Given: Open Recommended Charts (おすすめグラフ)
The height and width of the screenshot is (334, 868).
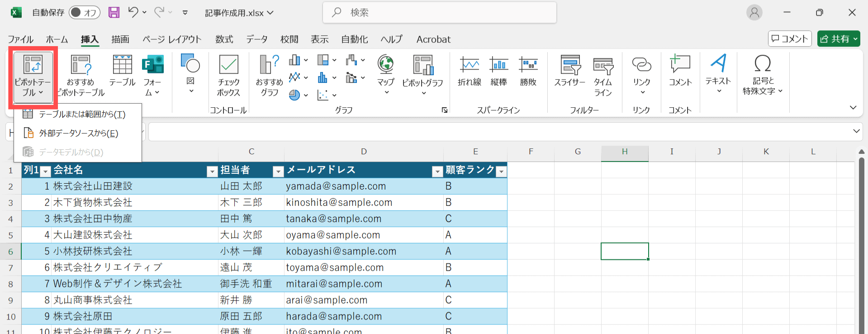Looking at the screenshot, I should coord(269,76).
